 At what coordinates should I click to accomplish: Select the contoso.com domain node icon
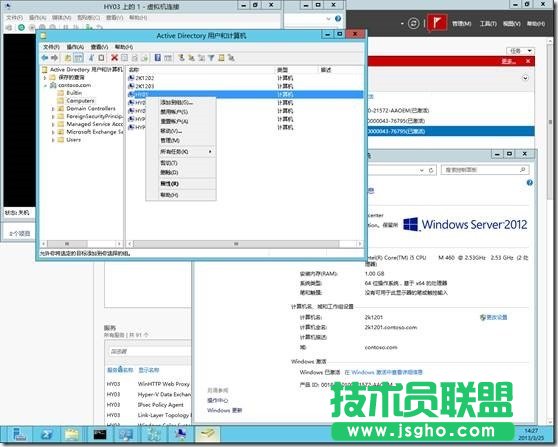click(x=53, y=85)
